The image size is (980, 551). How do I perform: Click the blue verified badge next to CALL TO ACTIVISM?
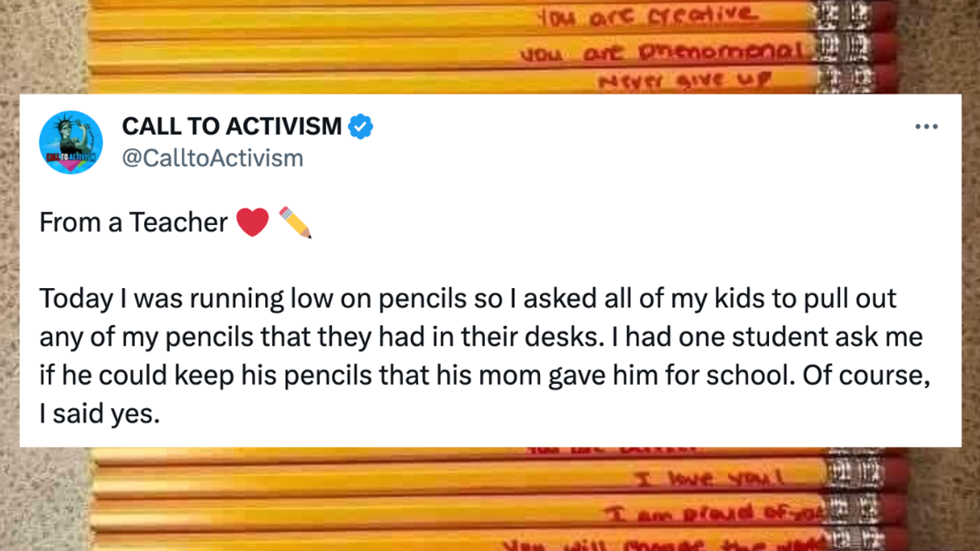pyautogui.click(x=360, y=124)
